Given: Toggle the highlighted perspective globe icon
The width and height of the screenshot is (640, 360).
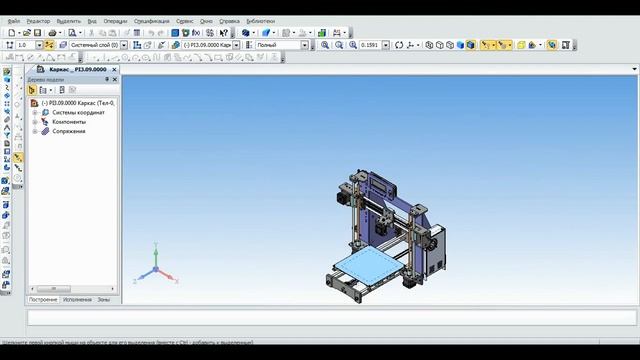Looking at the screenshot, I should coord(552,45).
